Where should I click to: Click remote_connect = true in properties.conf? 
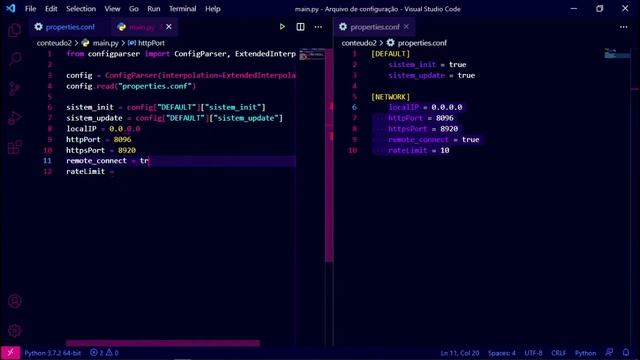tap(433, 140)
